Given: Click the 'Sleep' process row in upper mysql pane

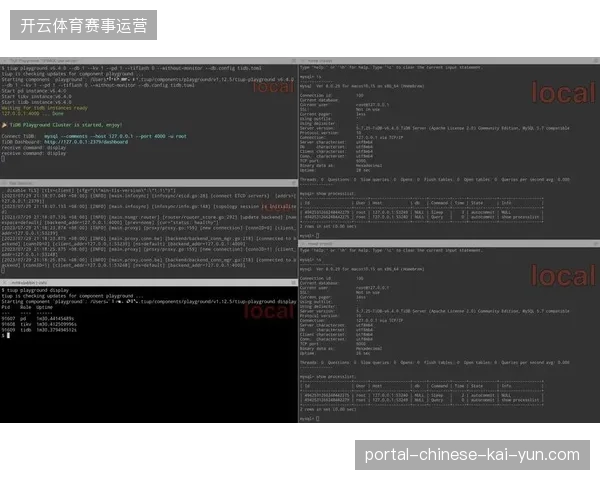Looking at the screenshot, I should tap(422, 212).
